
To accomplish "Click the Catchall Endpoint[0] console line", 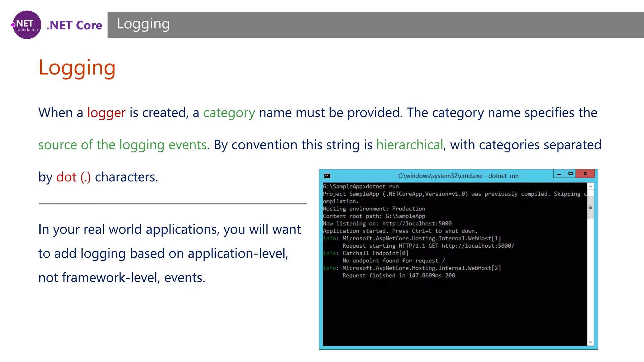I will pos(375,253).
